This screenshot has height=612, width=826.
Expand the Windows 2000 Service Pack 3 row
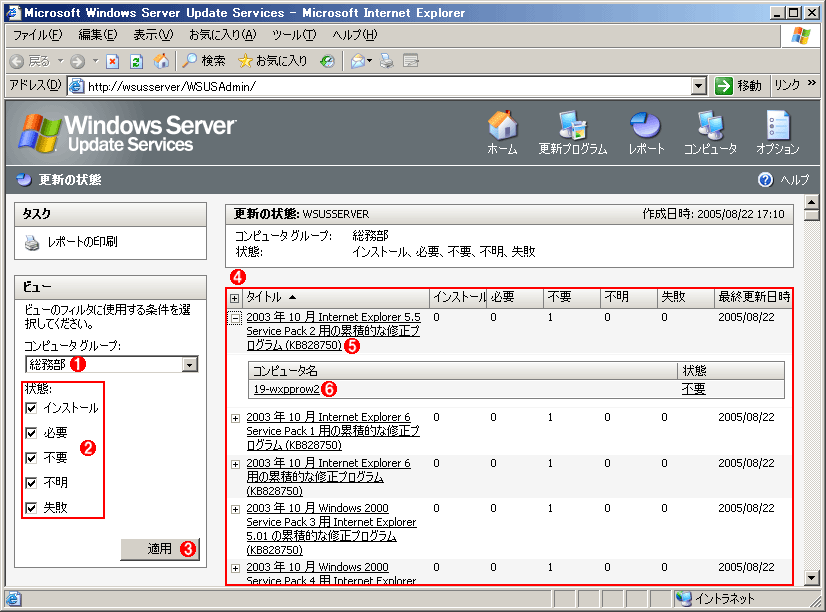tap(235, 509)
